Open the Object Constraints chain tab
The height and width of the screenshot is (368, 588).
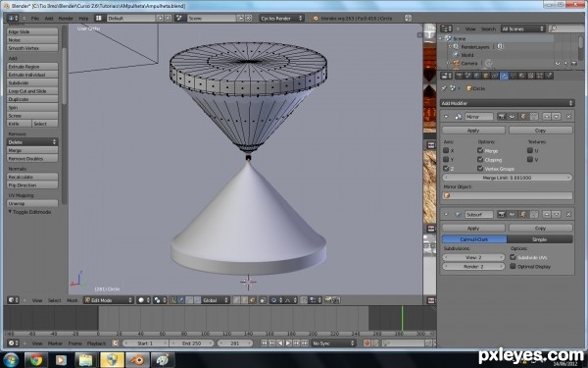tap(495, 76)
